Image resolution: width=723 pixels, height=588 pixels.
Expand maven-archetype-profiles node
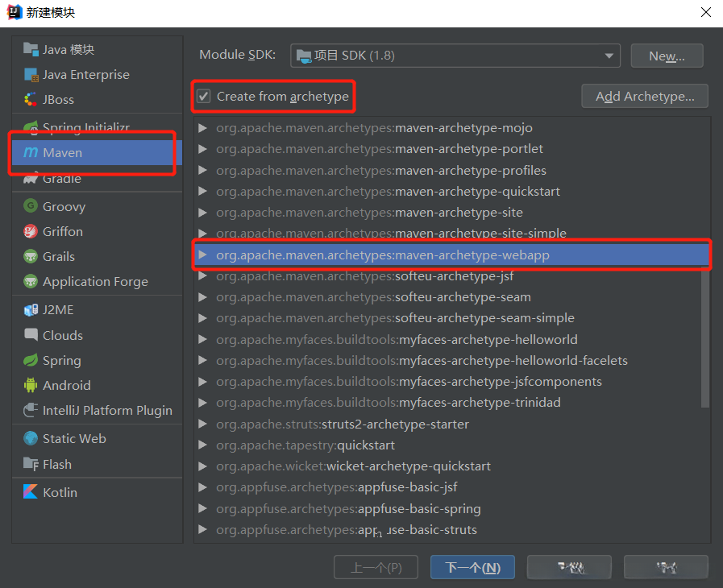(202, 170)
